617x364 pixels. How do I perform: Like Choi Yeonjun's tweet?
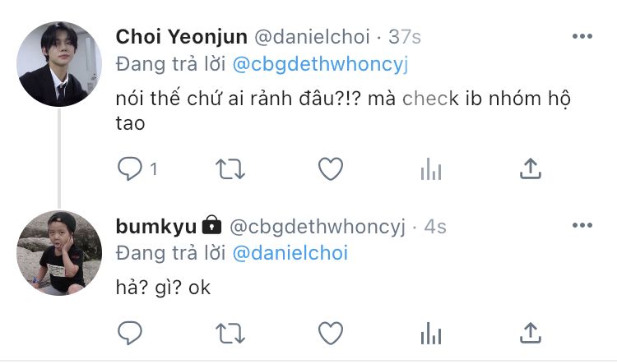331,169
